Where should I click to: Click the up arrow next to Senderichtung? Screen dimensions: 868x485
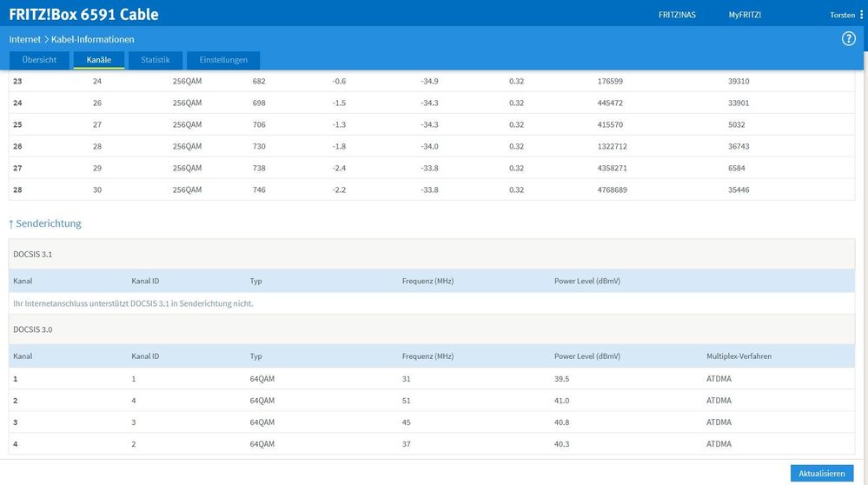[11, 223]
